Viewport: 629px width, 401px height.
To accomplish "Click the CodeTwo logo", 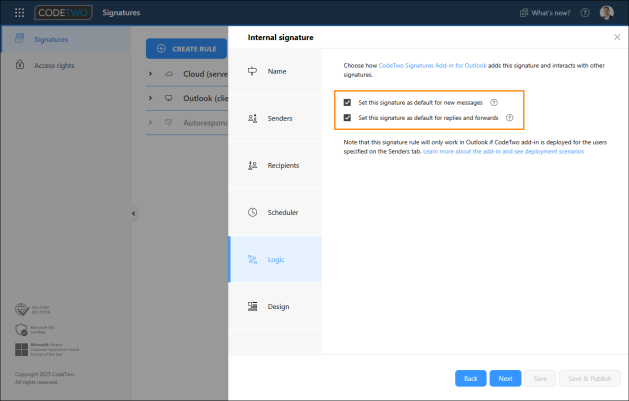I will pyautogui.click(x=63, y=13).
